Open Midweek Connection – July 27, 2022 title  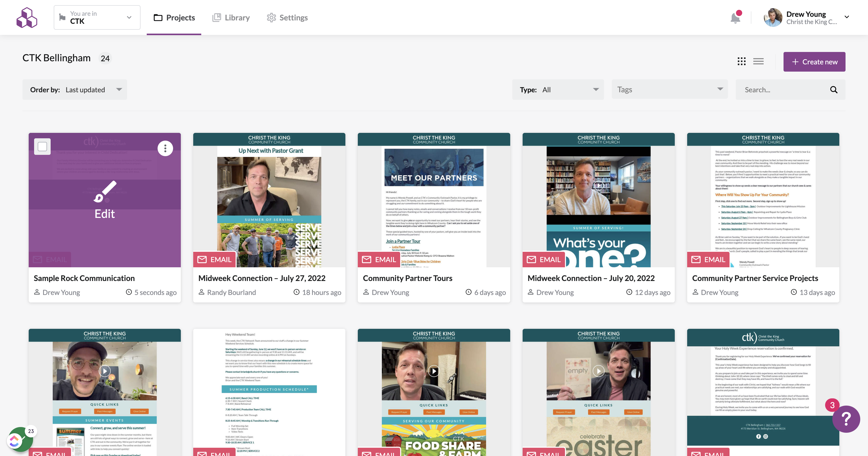(x=262, y=278)
